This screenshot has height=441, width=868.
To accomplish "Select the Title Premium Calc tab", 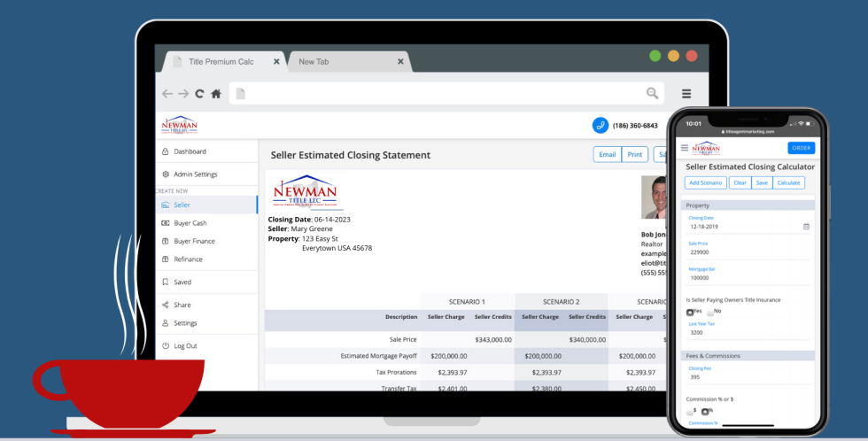I will [x=221, y=61].
